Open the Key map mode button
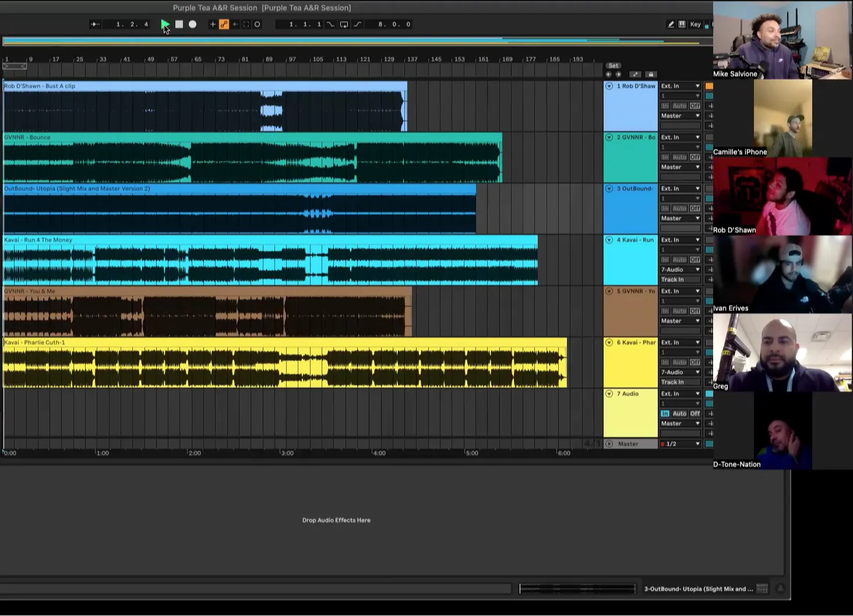 (x=695, y=24)
